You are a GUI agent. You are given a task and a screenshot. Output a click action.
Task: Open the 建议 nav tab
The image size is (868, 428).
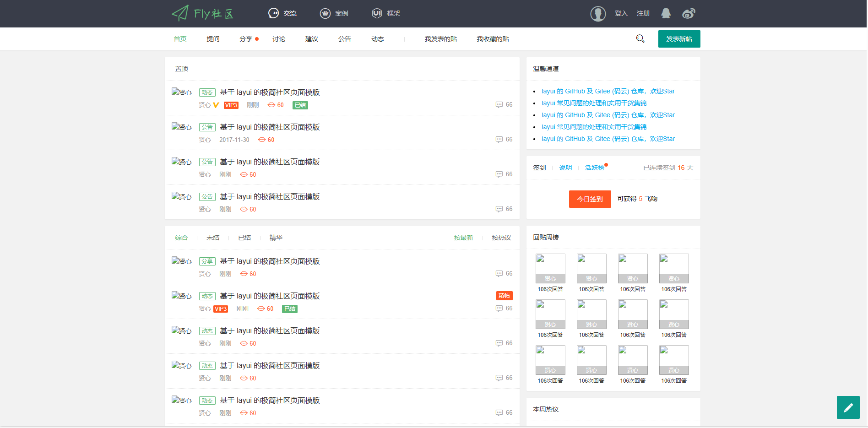point(312,39)
